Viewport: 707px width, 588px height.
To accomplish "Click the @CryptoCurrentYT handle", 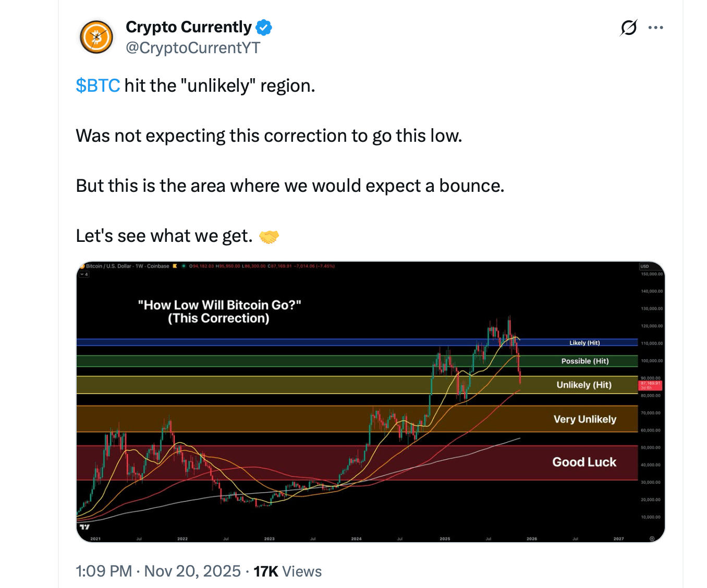I will click(x=193, y=48).
